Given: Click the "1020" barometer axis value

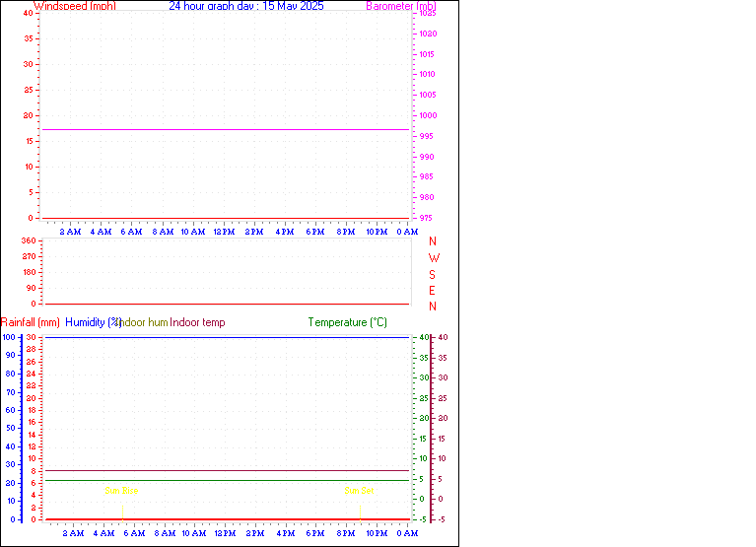Looking at the screenshot, I should coord(428,34).
